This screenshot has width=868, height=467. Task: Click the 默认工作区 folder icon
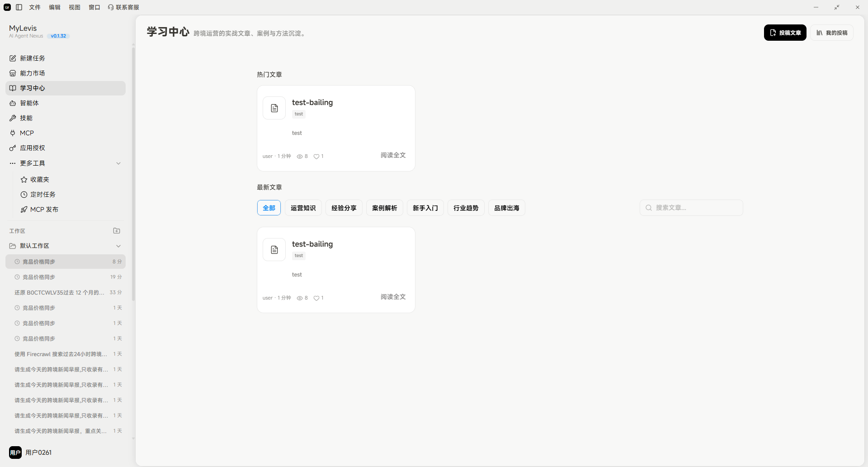[13, 246]
